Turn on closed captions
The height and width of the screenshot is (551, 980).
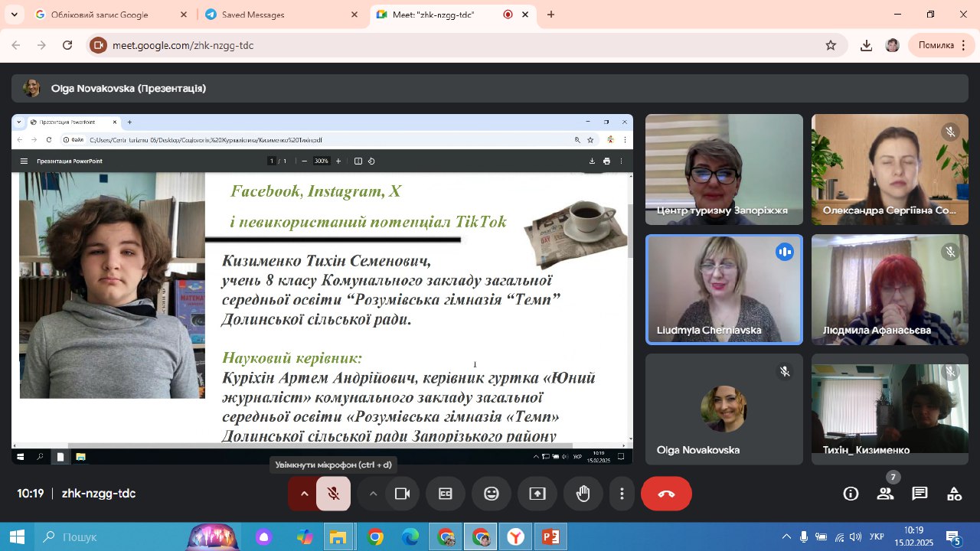point(446,494)
